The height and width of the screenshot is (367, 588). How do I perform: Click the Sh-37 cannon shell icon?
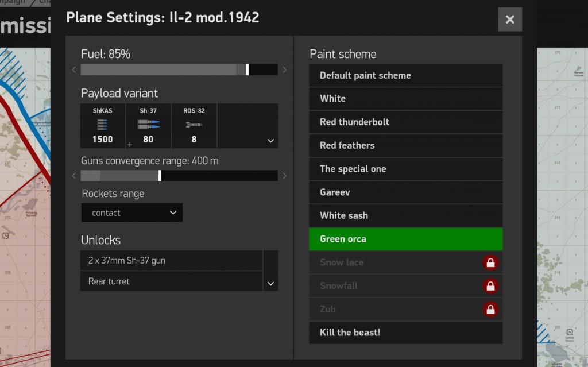coord(148,124)
